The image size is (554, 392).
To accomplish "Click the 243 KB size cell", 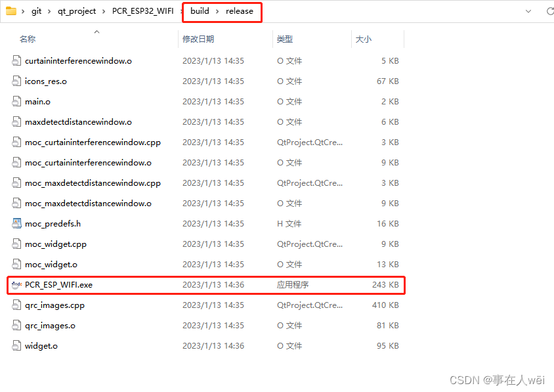I will [x=385, y=285].
